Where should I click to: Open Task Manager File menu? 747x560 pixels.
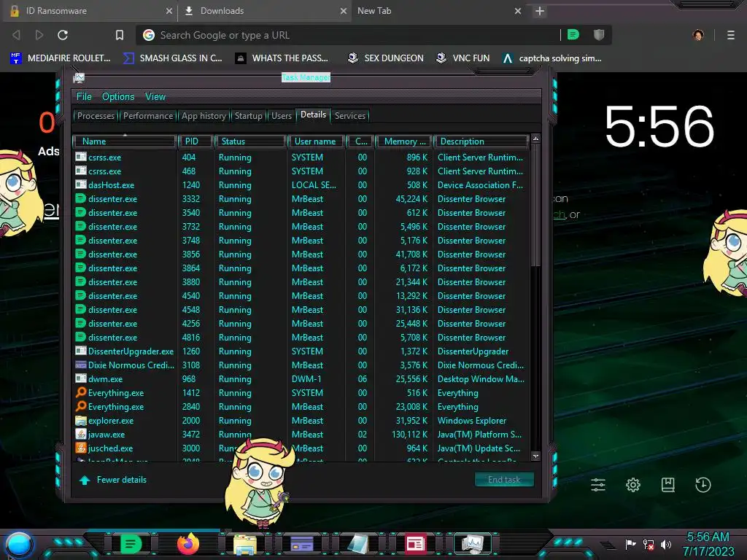point(84,97)
